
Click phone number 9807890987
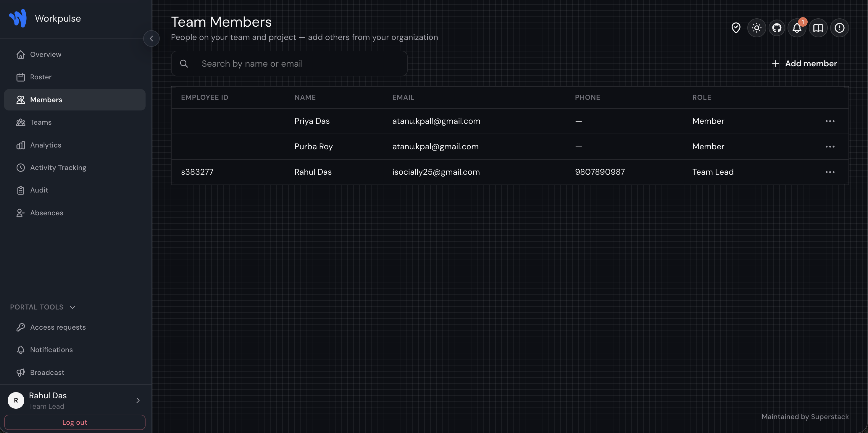tap(600, 172)
